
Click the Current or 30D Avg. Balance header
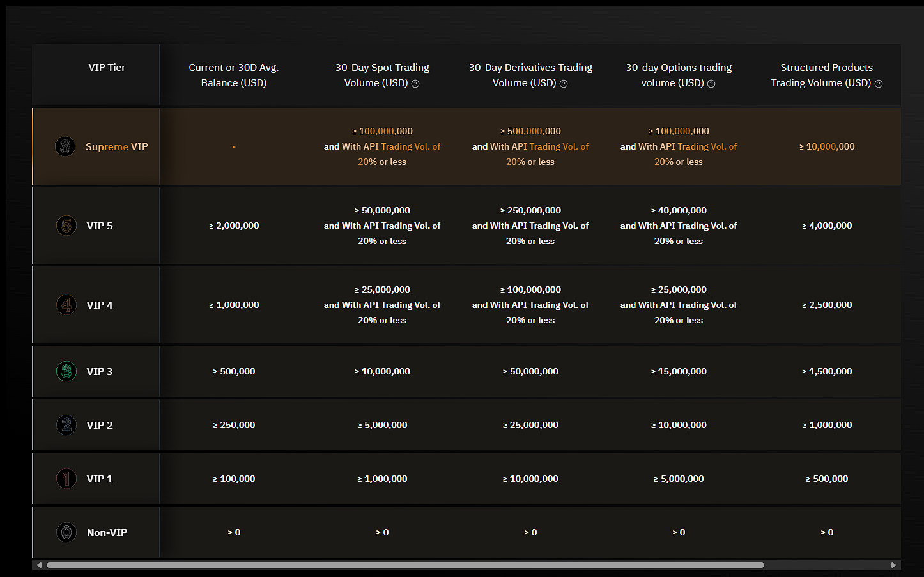tap(234, 75)
